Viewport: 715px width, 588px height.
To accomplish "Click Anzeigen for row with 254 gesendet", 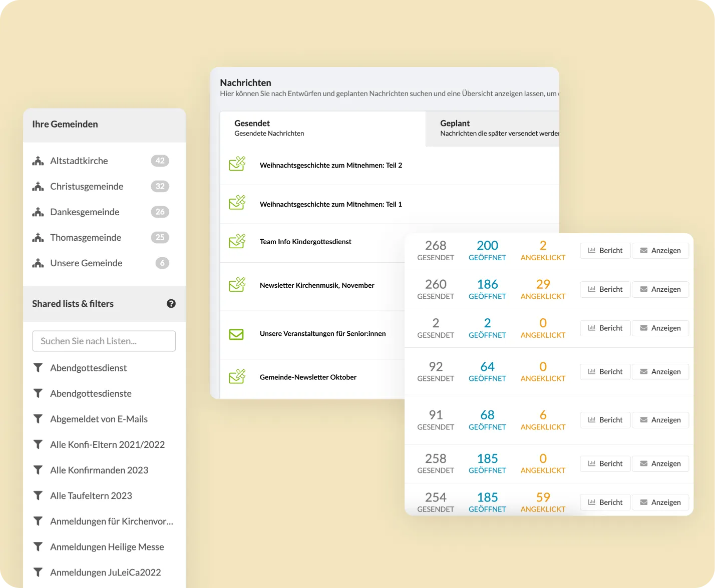I will tap(660, 502).
